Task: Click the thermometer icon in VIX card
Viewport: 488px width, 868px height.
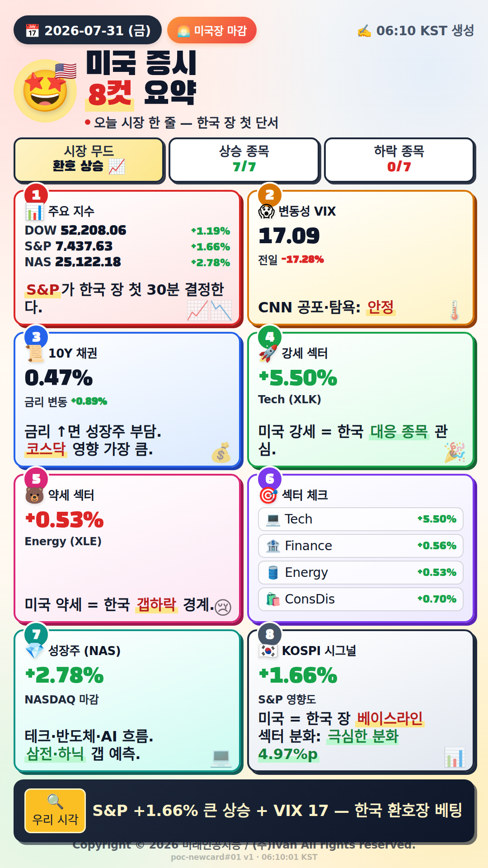Action: (455, 311)
